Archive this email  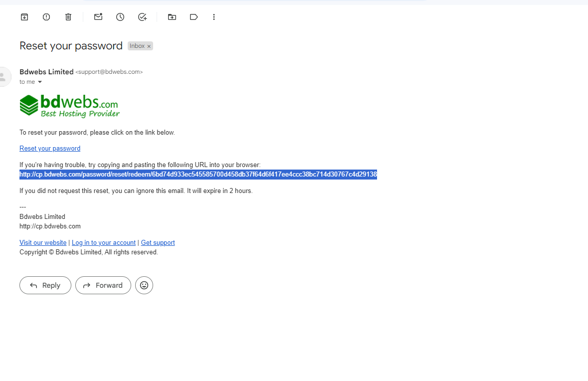tap(24, 17)
